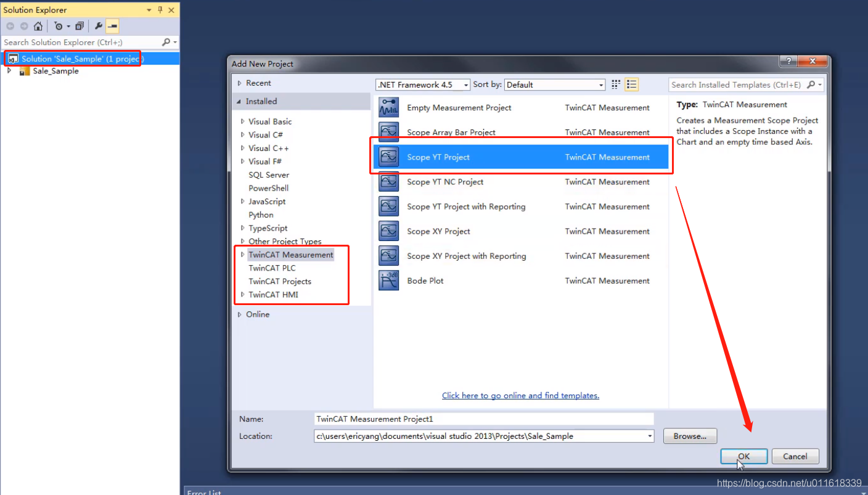Screen dimensions: 868x495
Task: Click the Browse... button
Action: [x=690, y=436]
